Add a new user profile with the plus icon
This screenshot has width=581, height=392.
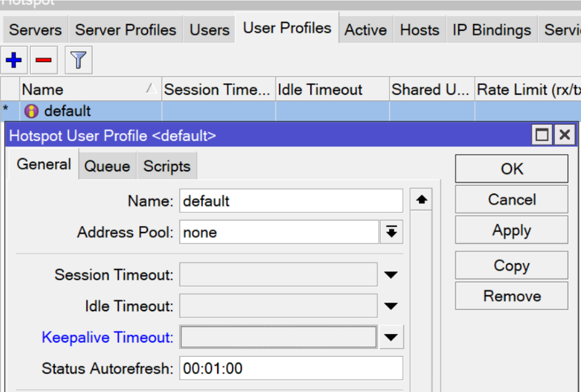(14, 60)
